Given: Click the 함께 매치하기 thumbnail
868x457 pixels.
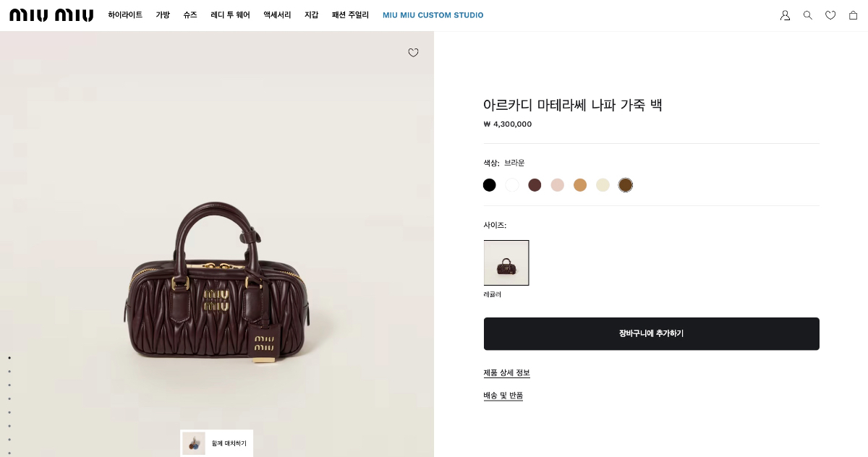Looking at the screenshot, I should (216, 443).
